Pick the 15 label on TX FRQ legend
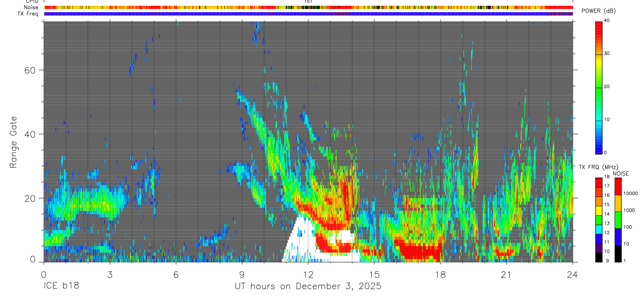The height and width of the screenshot is (297, 644). [606, 205]
